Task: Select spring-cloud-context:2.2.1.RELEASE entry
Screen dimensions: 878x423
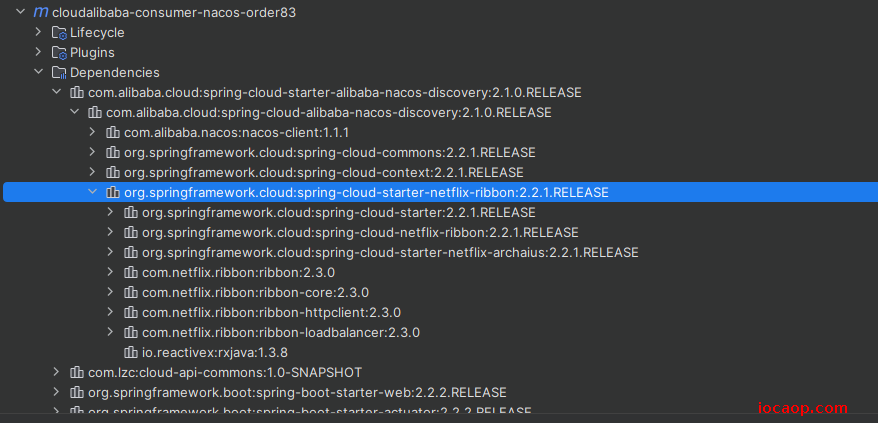Action: (x=324, y=173)
